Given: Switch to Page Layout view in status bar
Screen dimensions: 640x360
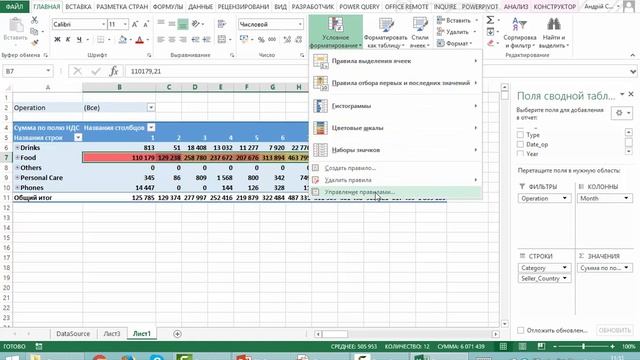Looking at the screenshot, I should click(x=522, y=347).
